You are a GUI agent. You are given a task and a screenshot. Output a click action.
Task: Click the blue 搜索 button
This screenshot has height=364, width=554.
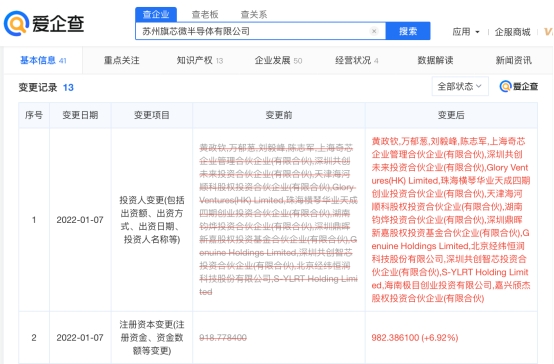(408, 31)
